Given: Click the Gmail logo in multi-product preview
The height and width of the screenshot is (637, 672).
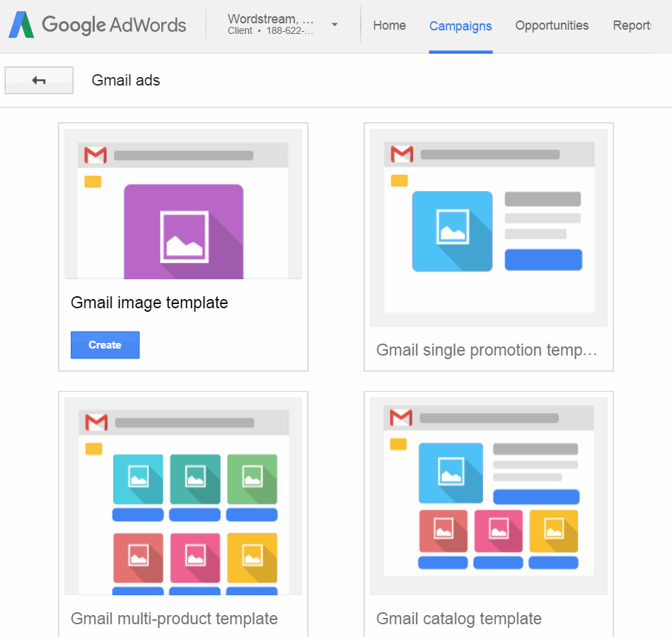Looking at the screenshot, I should [96, 422].
